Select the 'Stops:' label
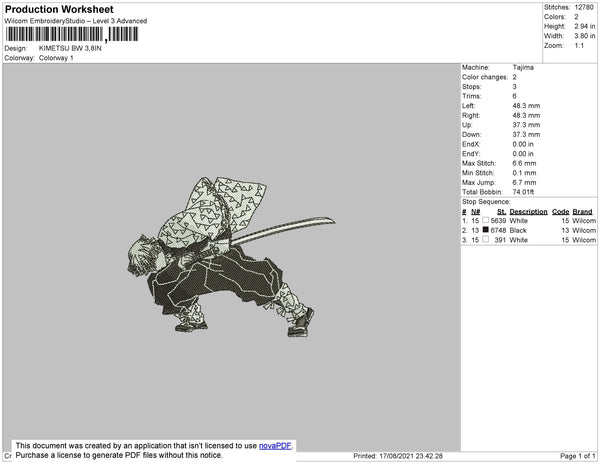600x464 pixels. pyautogui.click(x=471, y=86)
